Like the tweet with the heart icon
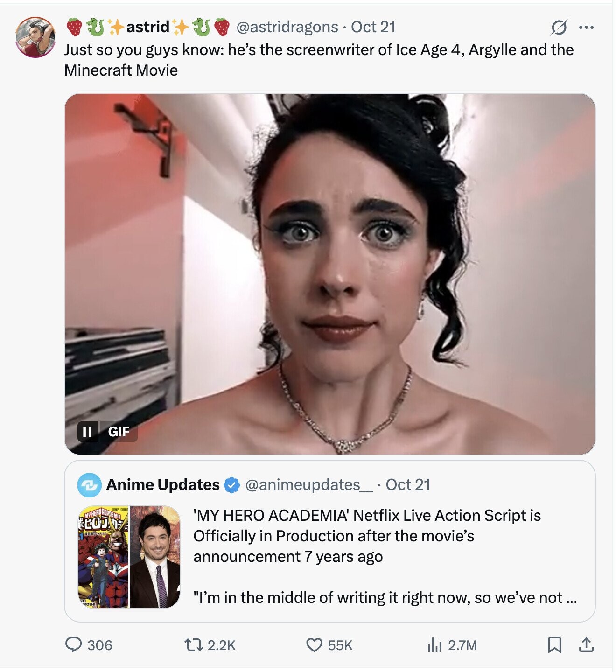 (314, 645)
